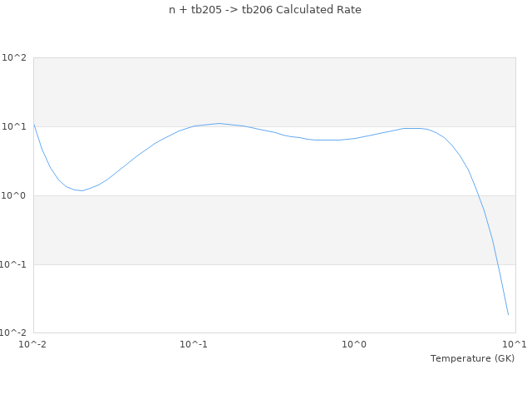
Task: Click the empty top gray band above the curve
Action: 274,87
